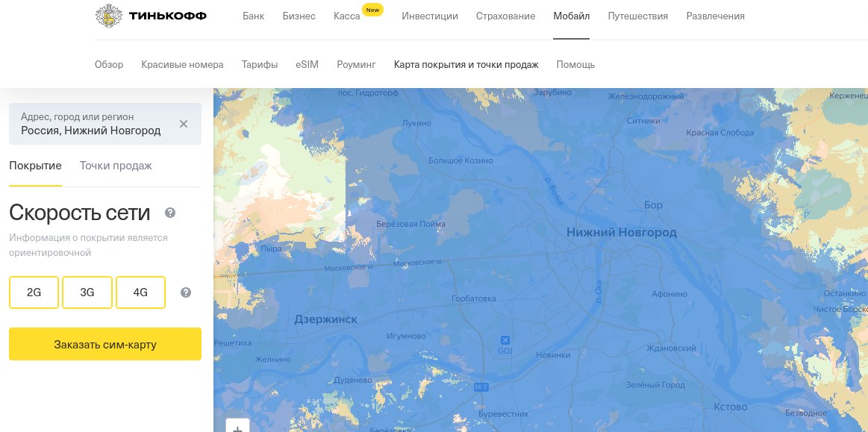Open help icon next to Скорость сети
Screen dimensions: 868x432
170,213
